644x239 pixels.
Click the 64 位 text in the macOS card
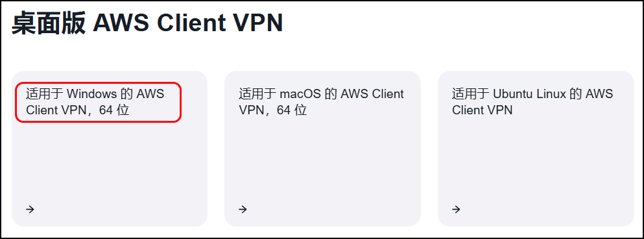tap(292, 110)
